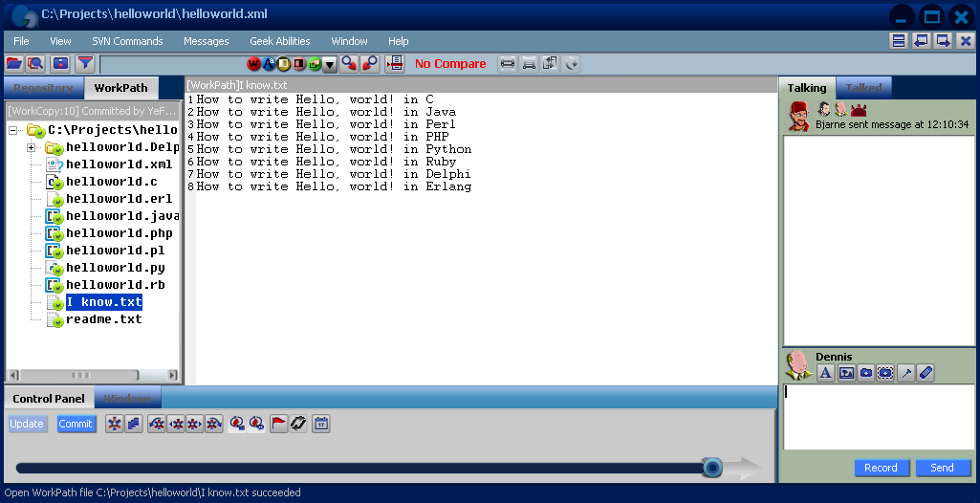This screenshot has height=503, width=980.
Task: Click the second gray bench-shaped toolbar icon
Action: 529,63
